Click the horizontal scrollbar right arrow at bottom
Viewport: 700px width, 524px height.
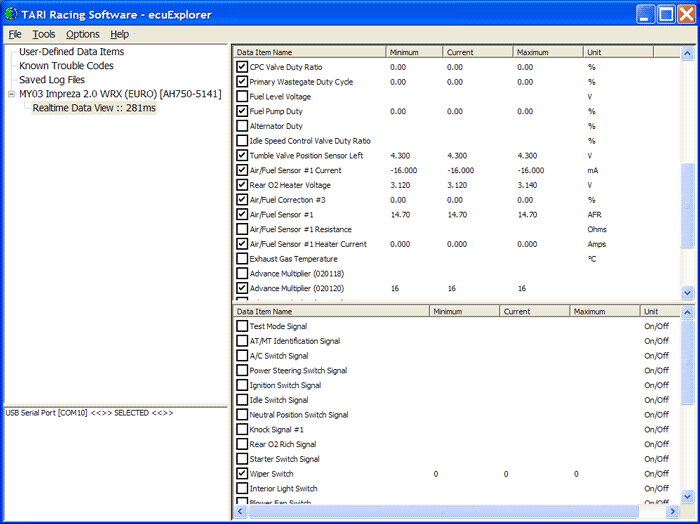point(673,512)
